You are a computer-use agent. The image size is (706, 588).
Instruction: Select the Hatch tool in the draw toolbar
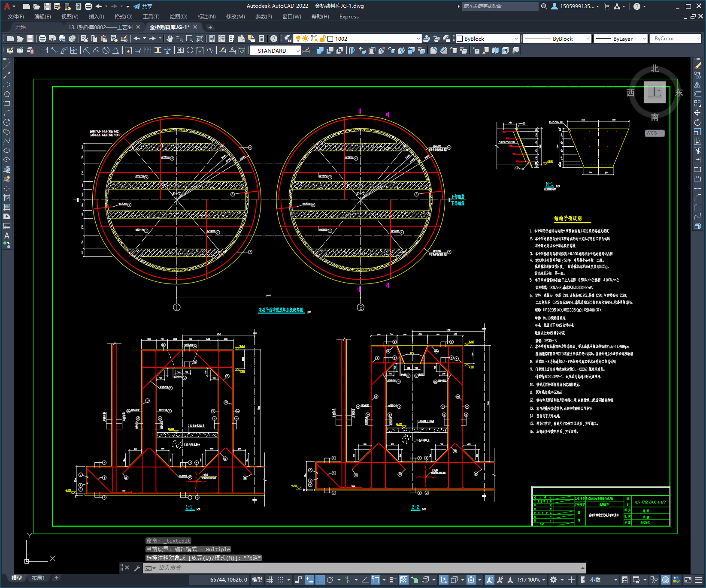pyautogui.click(x=7, y=198)
